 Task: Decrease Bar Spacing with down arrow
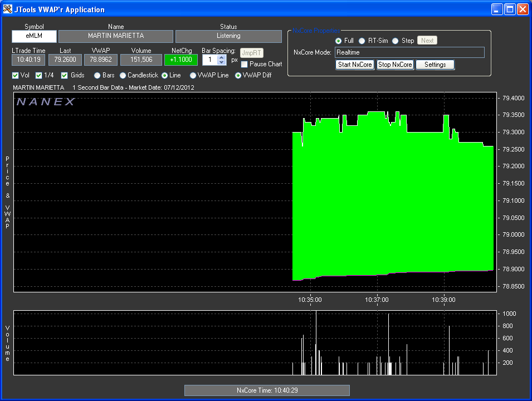pyautogui.click(x=222, y=62)
